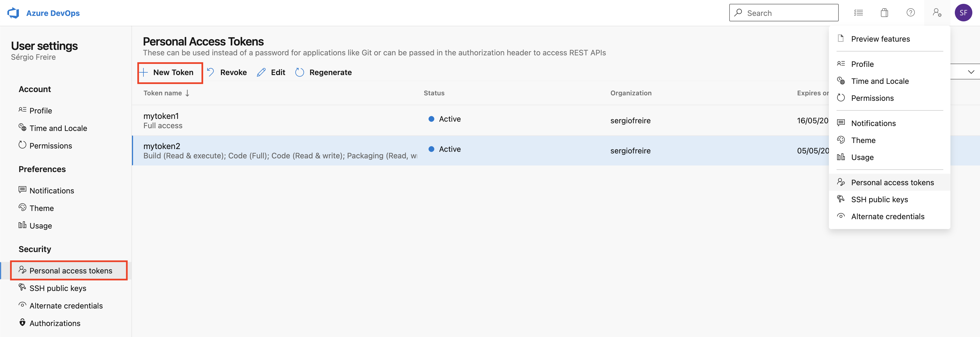980x337 pixels.
Task: Choose Profile in dropdown menu
Action: pyautogui.click(x=889, y=64)
